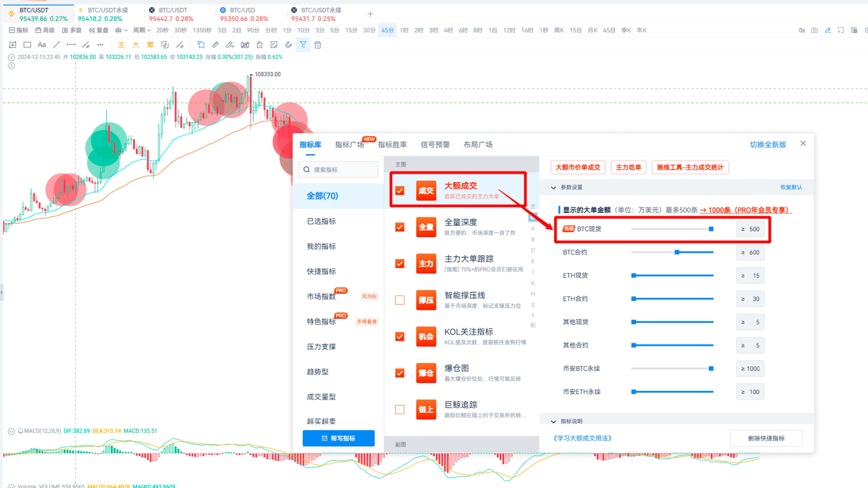The height and width of the screenshot is (488, 868).
Task: Switch to the 布局广场 tab
Action: (478, 145)
